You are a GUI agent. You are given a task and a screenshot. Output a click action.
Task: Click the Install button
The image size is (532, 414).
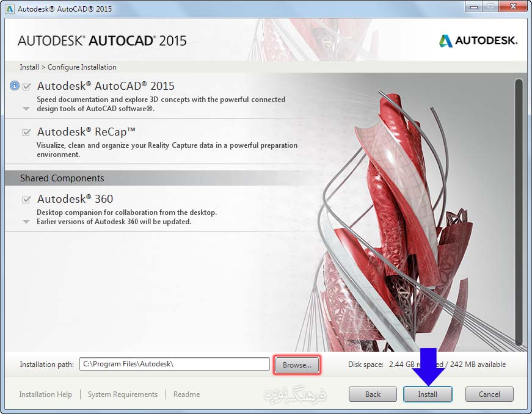coord(428,394)
